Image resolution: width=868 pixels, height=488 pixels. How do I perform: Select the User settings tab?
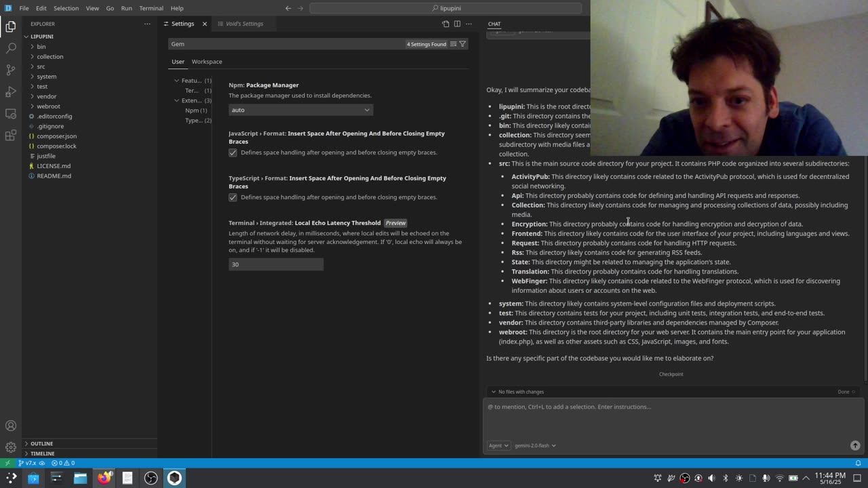coord(178,62)
